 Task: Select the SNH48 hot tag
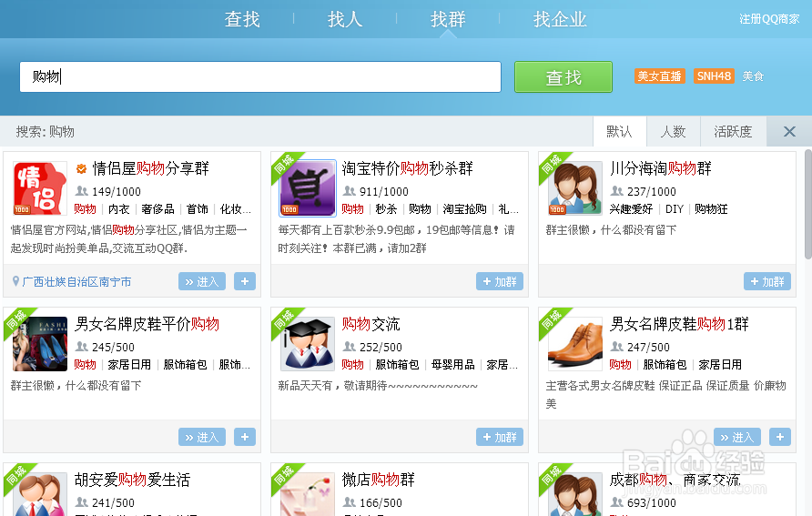(714, 76)
